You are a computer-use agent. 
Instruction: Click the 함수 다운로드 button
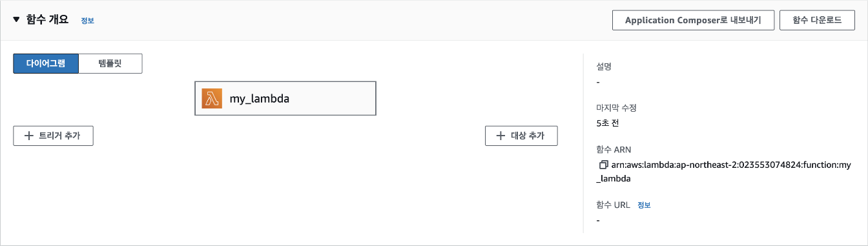[817, 20]
